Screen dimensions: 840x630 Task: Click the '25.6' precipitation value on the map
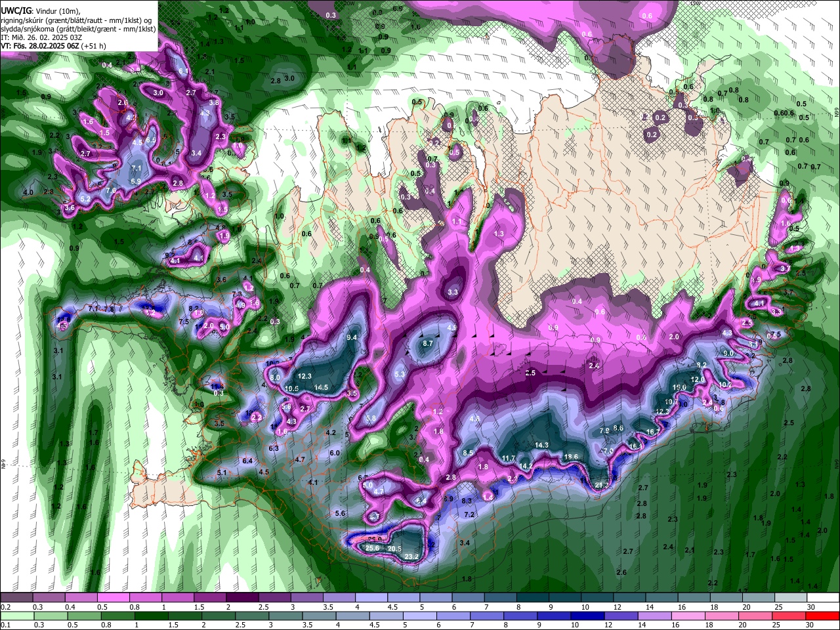point(373,548)
